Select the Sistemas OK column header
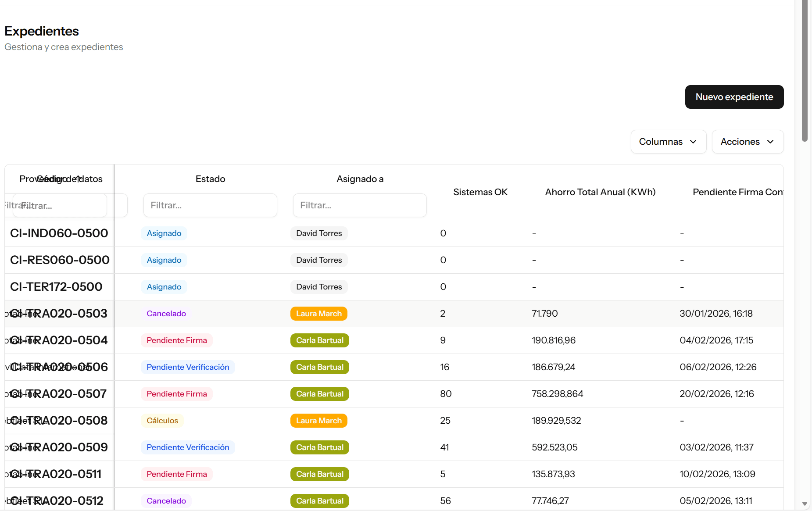The width and height of the screenshot is (812, 511). click(480, 192)
